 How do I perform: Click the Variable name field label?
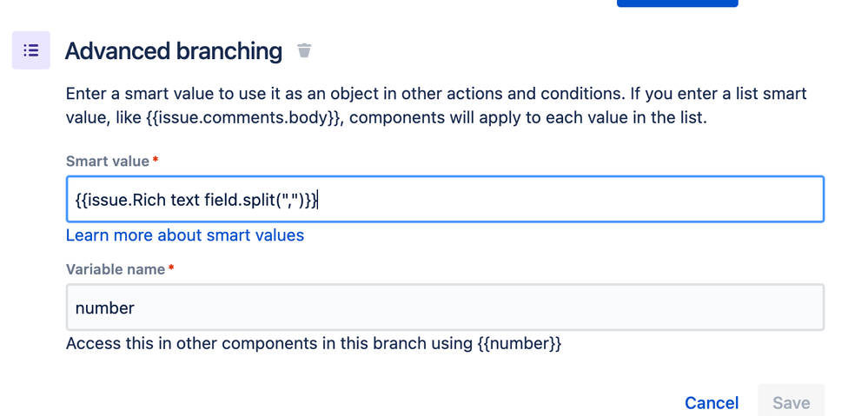pyautogui.click(x=116, y=269)
